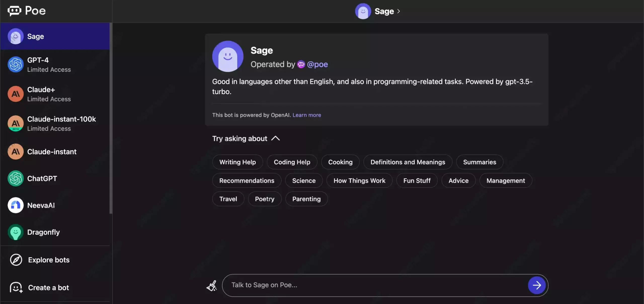Select the How Things Work chip
This screenshot has height=304, width=644.
point(359,181)
